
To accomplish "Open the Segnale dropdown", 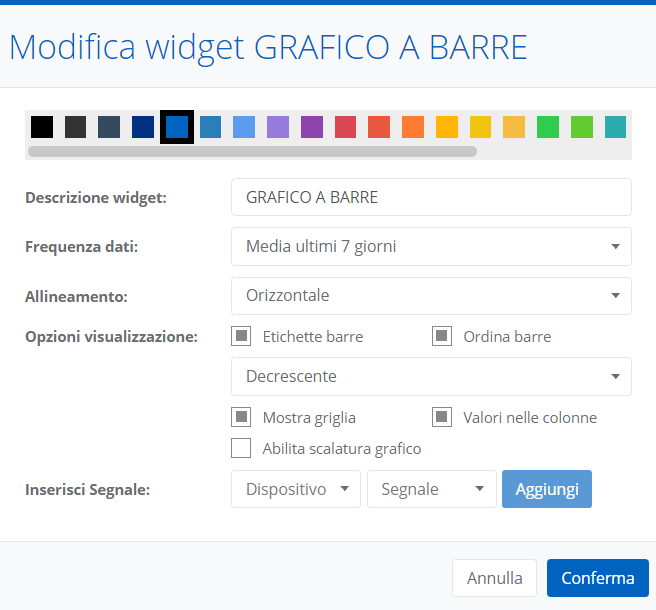I will pos(432,489).
